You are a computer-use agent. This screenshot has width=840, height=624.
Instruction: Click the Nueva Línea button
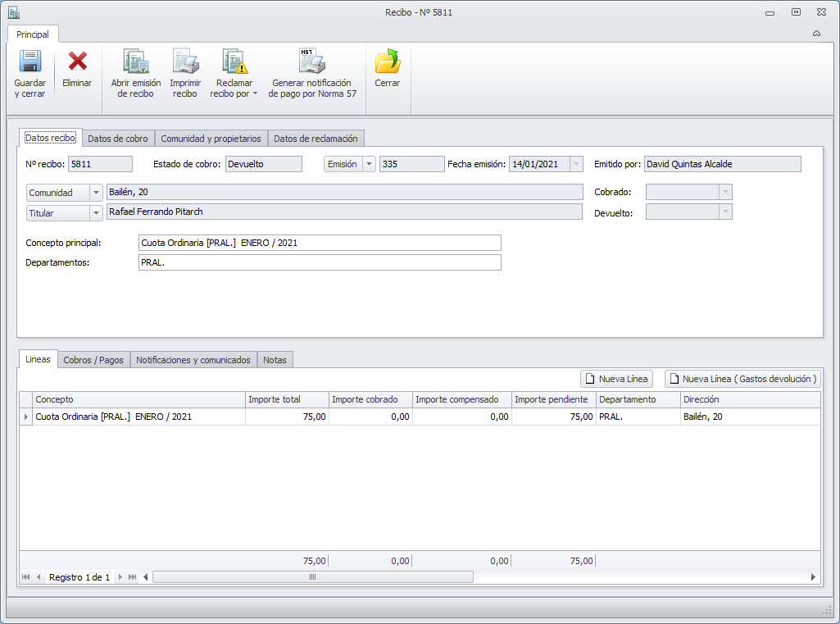[616, 379]
